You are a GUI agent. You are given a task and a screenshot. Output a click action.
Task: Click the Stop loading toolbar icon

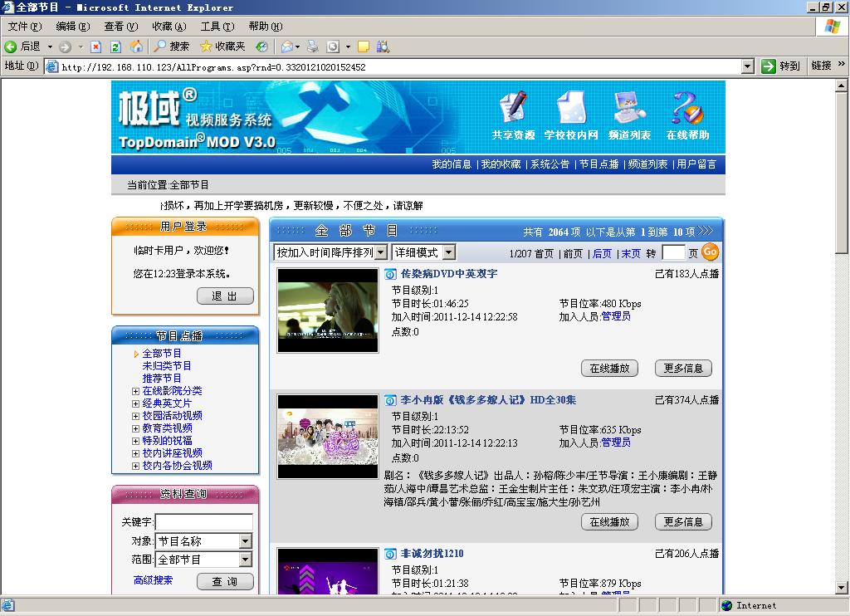pyautogui.click(x=96, y=46)
